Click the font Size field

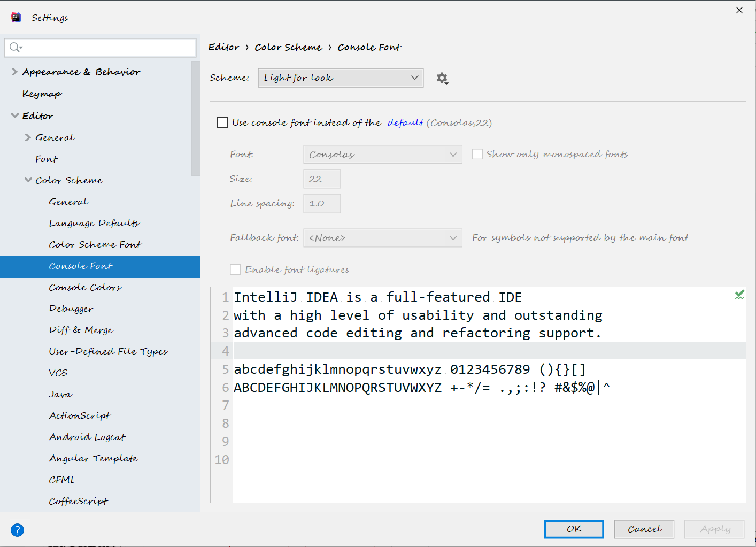point(322,179)
